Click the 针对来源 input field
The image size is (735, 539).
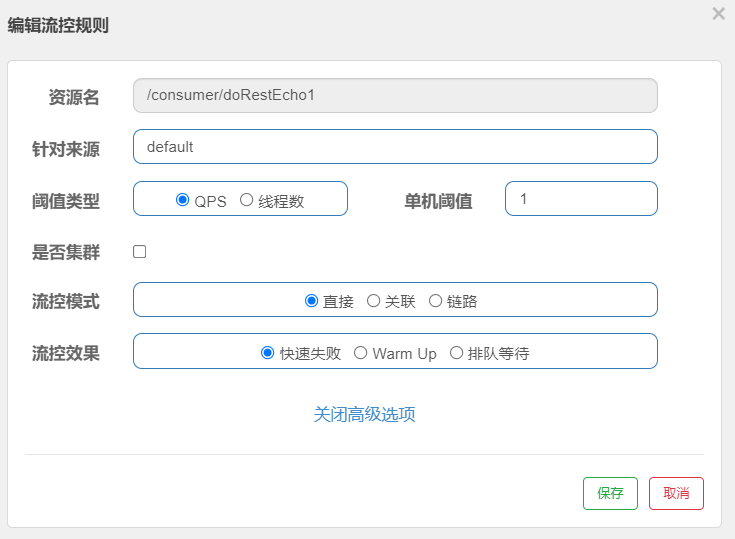point(395,147)
